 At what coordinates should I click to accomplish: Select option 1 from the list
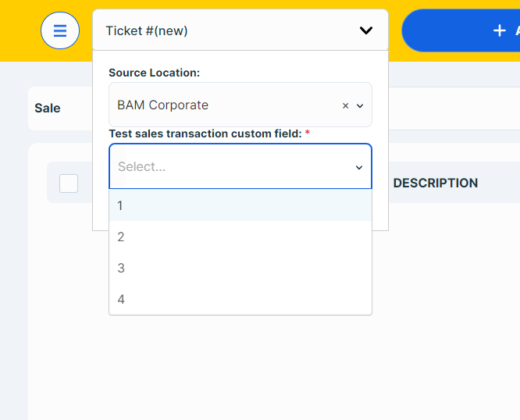(240, 205)
